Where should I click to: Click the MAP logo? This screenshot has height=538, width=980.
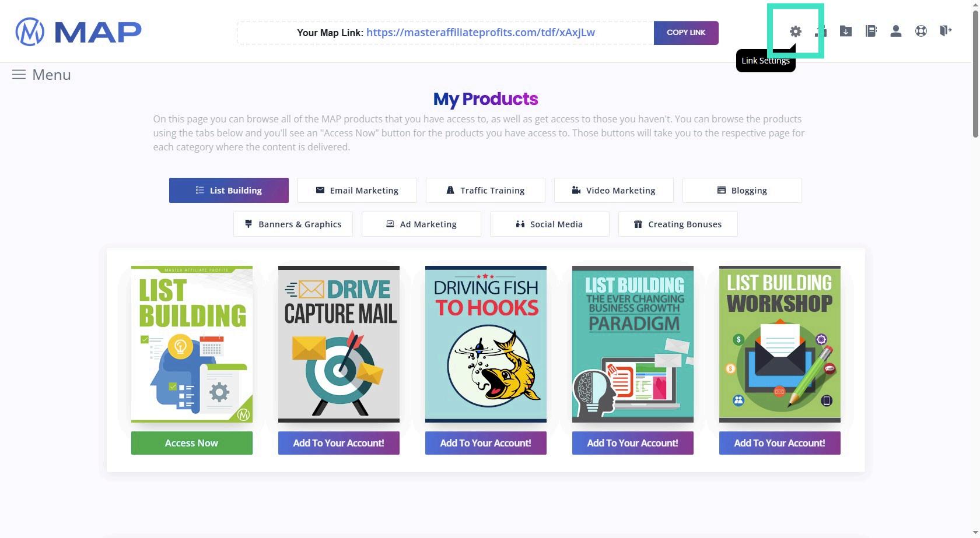[78, 31]
